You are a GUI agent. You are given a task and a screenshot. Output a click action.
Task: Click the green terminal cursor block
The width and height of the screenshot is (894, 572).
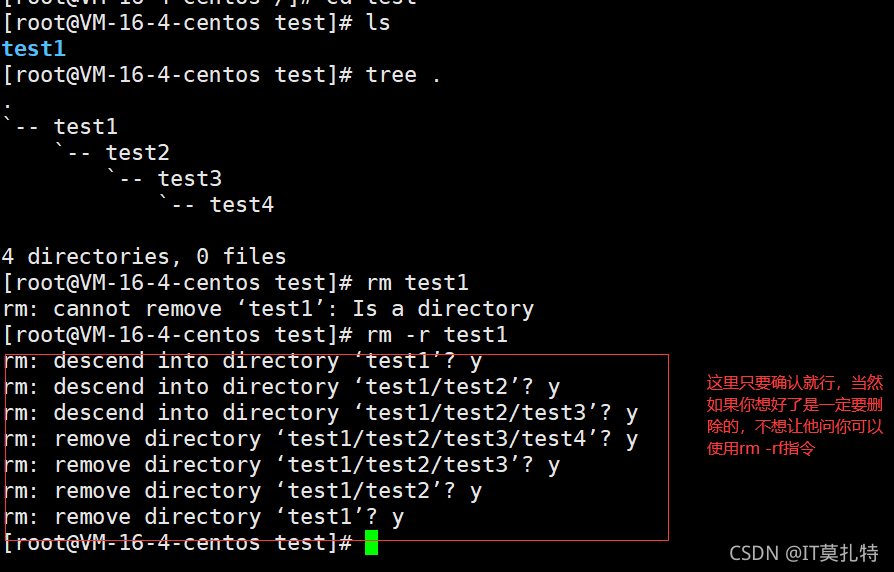tap(371, 542)
